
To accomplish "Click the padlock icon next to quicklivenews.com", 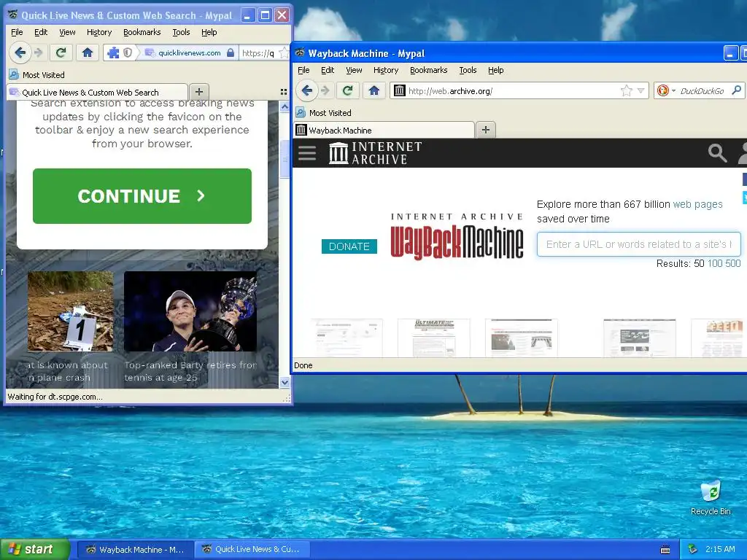I will click(x=230, y=52).
